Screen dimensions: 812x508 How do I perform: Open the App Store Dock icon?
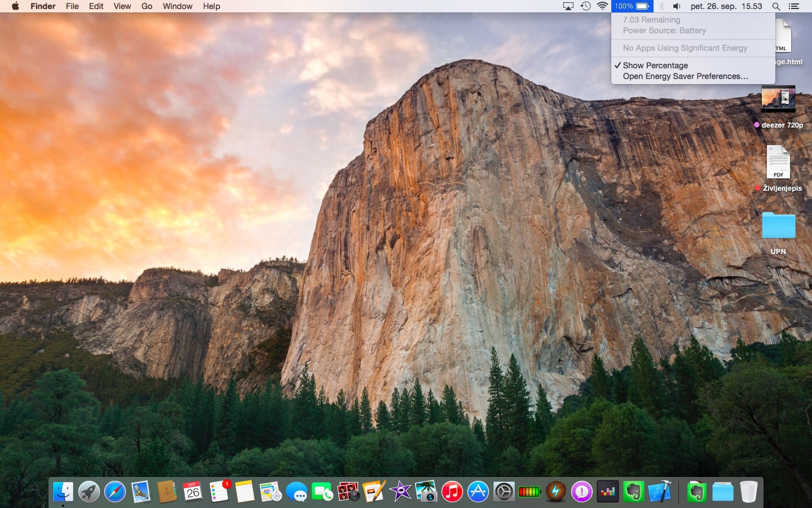[x=478, y=492]
